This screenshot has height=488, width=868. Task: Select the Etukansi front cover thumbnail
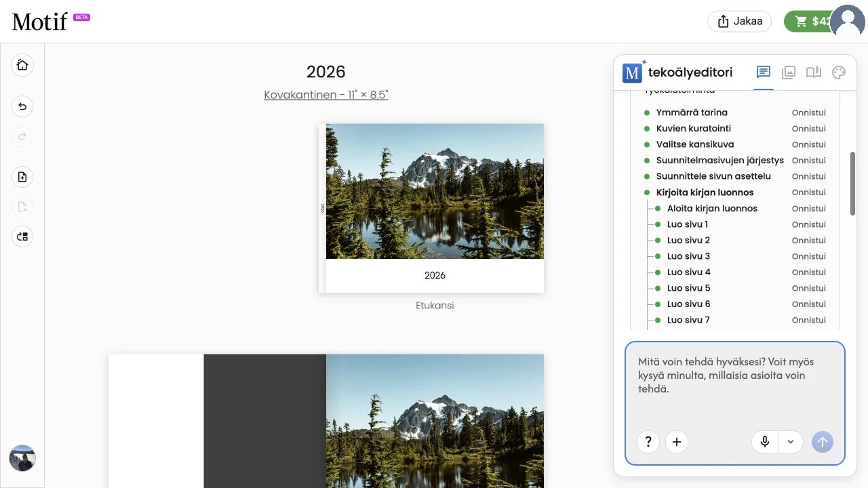(431, 208)
